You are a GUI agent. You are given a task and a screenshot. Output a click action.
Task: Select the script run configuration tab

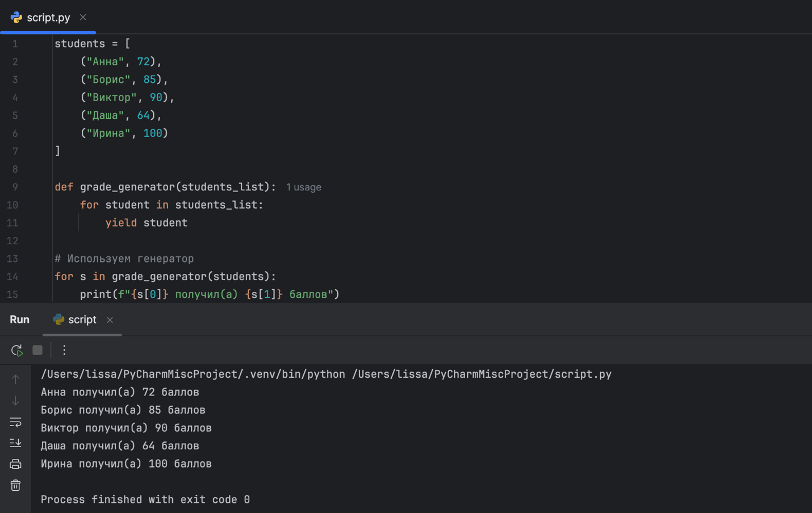click(x=82, y=320)
